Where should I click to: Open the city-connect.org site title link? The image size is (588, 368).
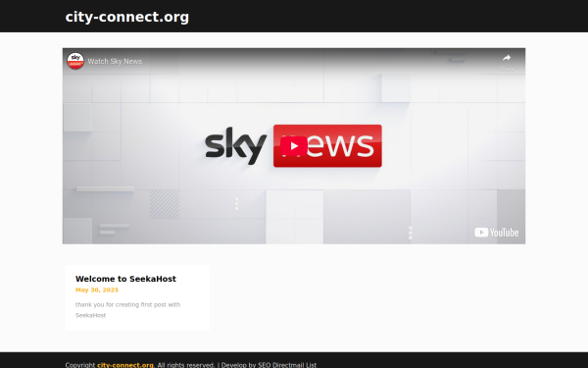point(127,17)
